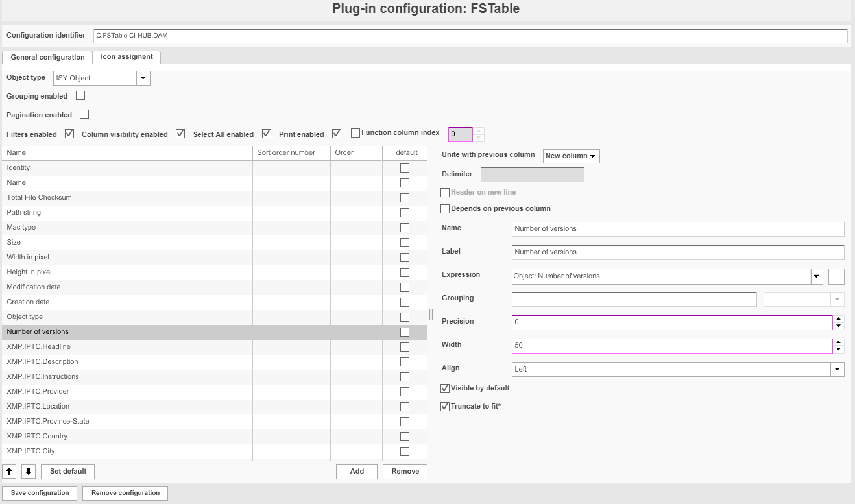Toggle the Depends on previous column option
The image size is (855, 504).
[445, 208]
